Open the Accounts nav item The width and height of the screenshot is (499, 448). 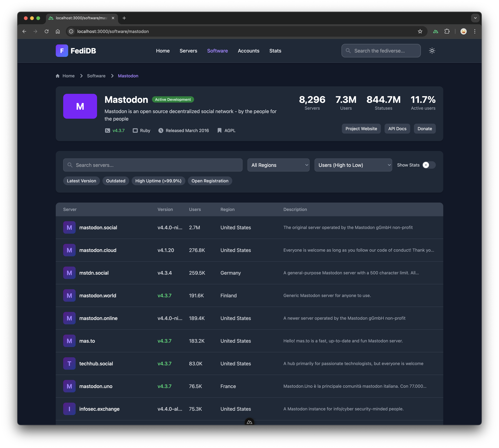point(249,51)
